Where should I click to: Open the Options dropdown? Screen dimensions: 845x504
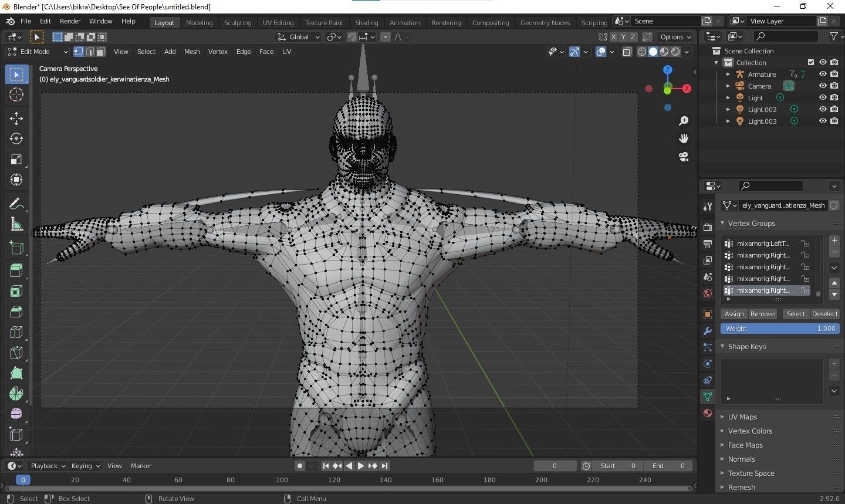675,37
